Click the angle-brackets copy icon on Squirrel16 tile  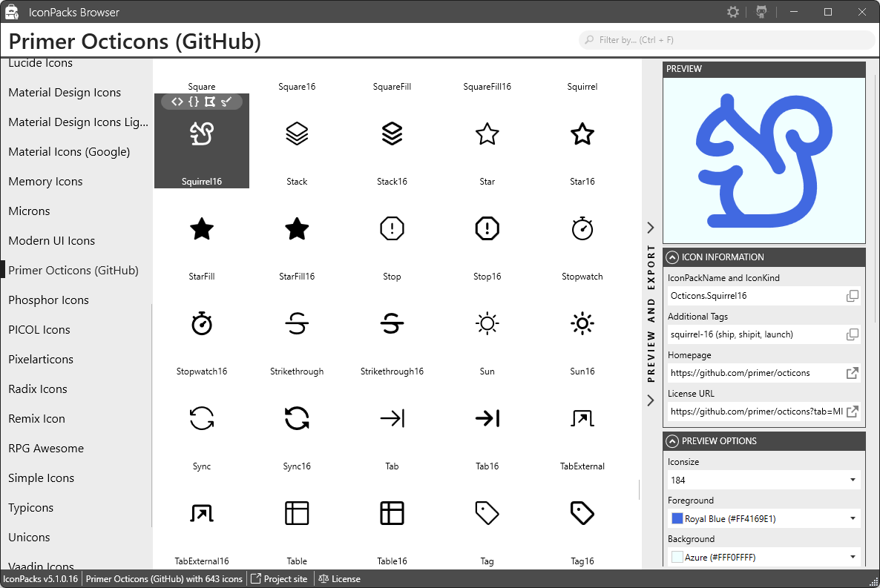[x=177, y=102]
